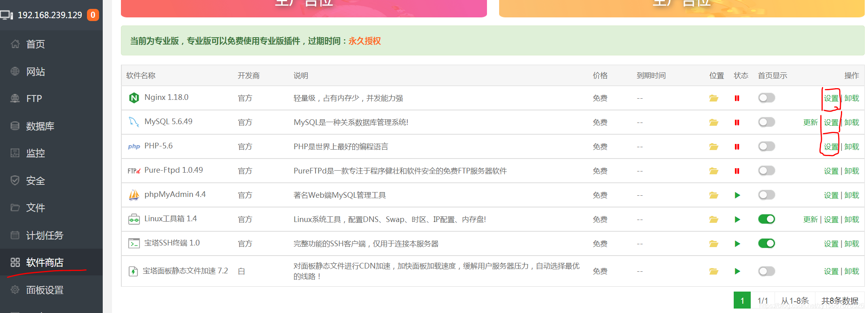Viewport: 868px width, 313px height.
Task: Click the MySQL dolphin logo icon
Action: pyautogui.click(x=134, y=122)
